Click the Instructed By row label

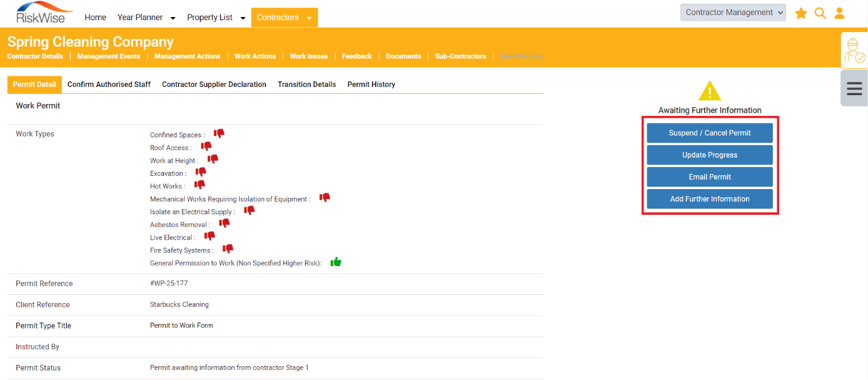point(38,347)
